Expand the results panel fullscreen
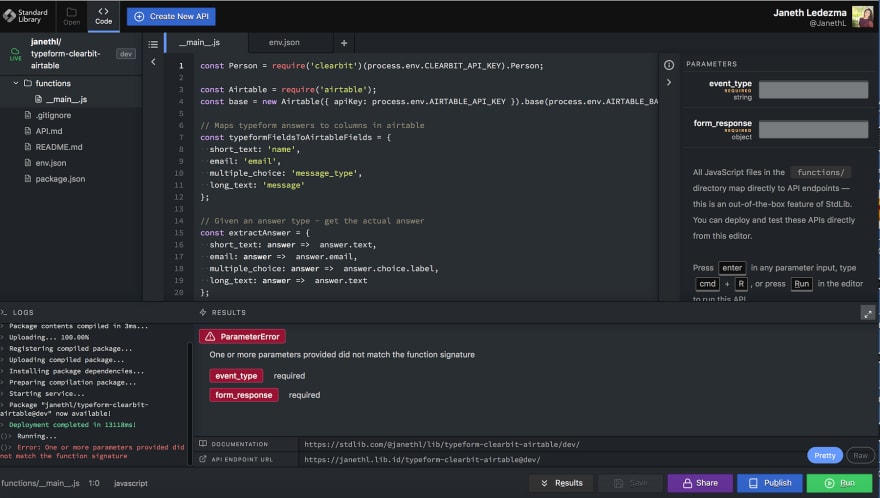This screenshot has height=498, width=880. pyautogui.click(x=868, y=313)
